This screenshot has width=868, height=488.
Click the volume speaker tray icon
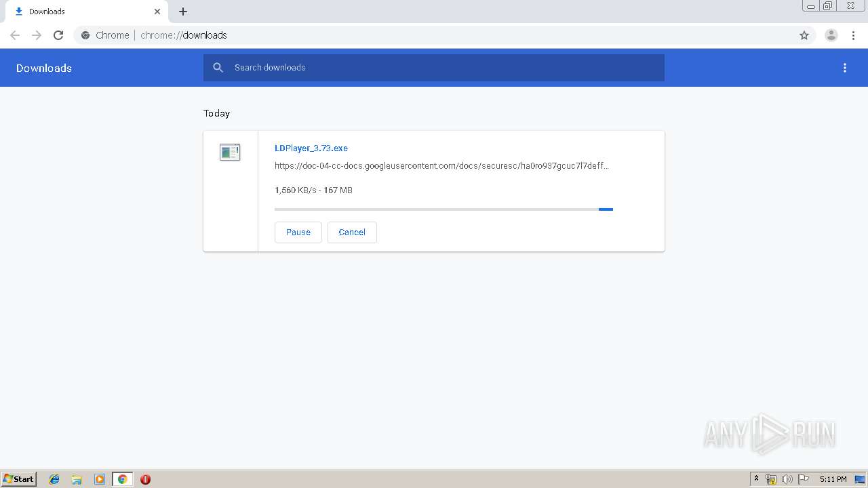pos(787,479)
